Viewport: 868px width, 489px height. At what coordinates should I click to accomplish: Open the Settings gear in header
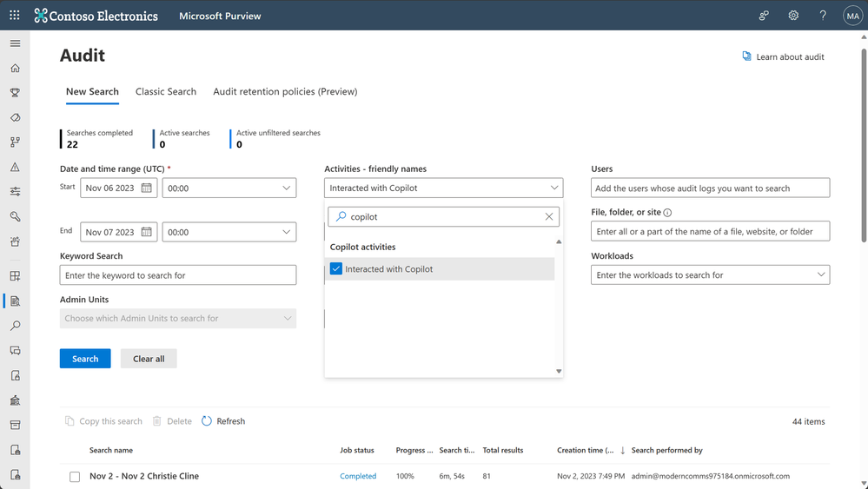click(x=793, y=16)
